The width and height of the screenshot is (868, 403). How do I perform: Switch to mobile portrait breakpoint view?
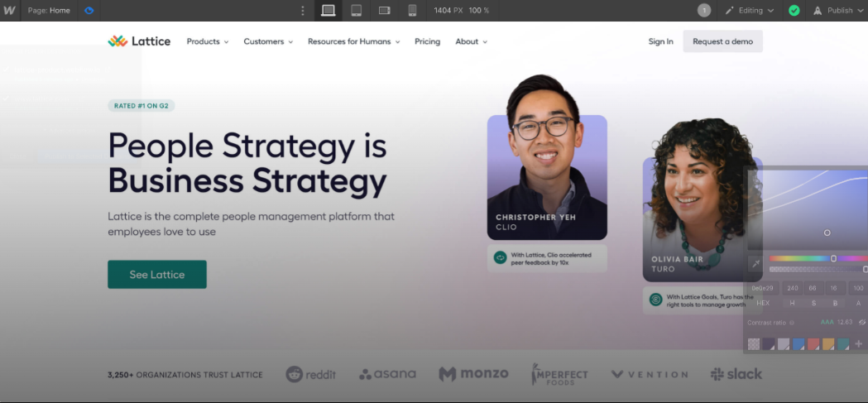(x=412, y=11)
